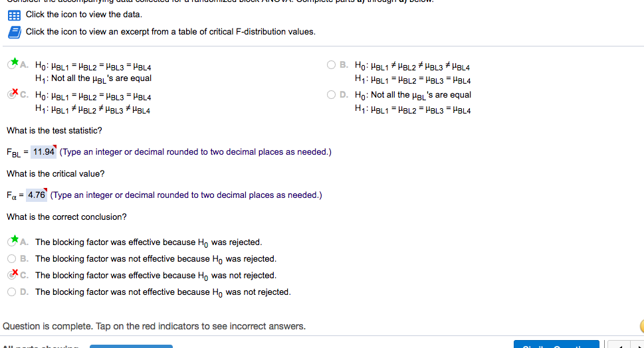Select hypothesis option B radio button
644x348 pixels.
[x=332, y=66]
